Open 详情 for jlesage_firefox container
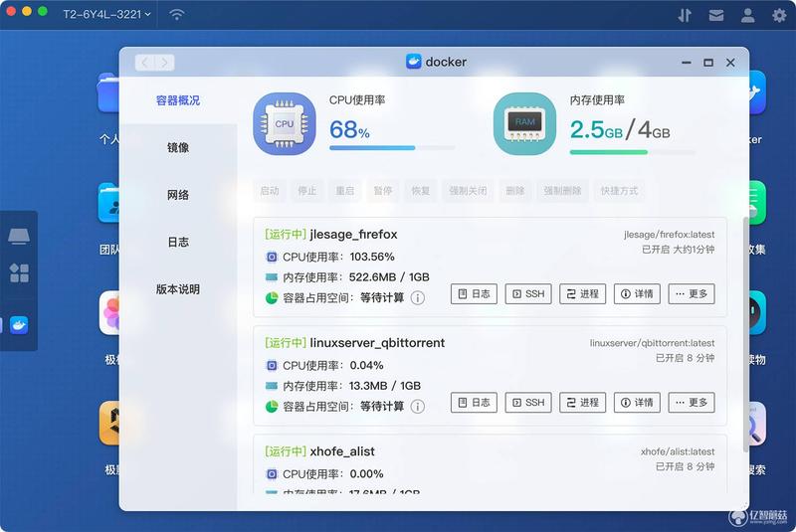This screenshot has width=796, height=532. pyautogui.click(x=637, y=293)
